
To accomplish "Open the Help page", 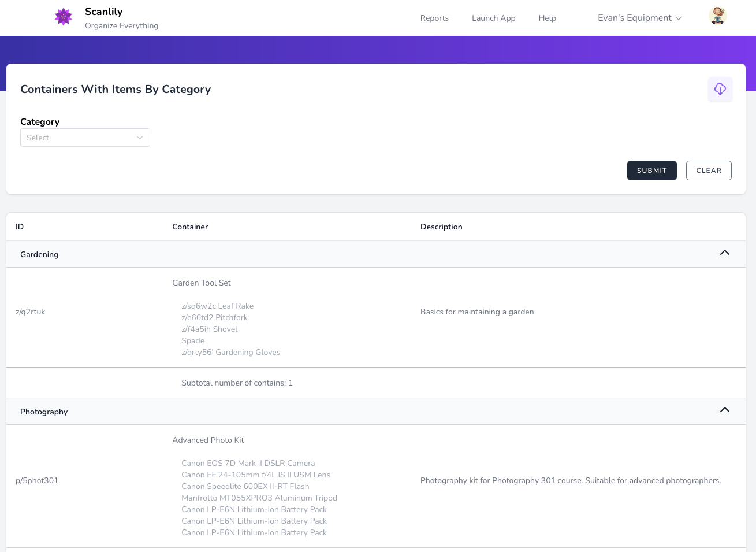I will pyautogui.click(x=547, y=18).
